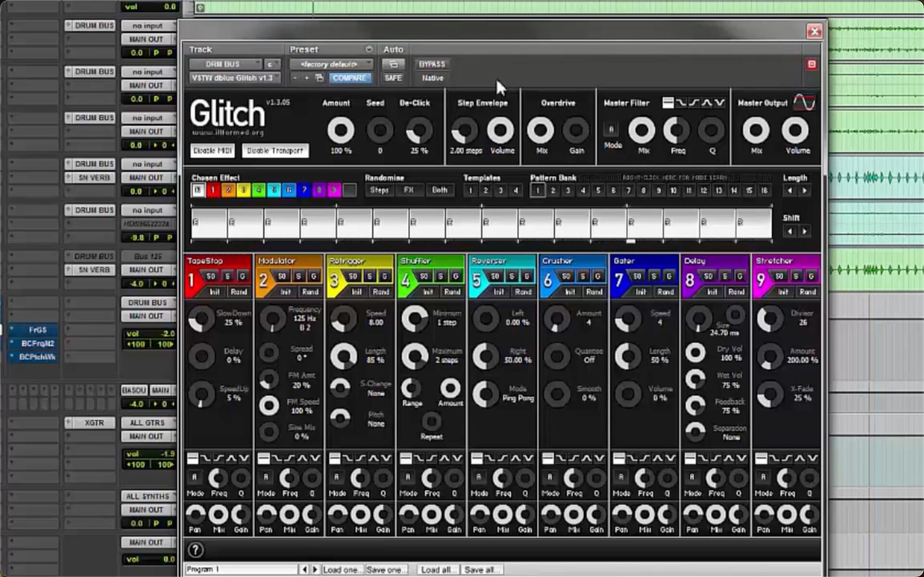Image resolution: width=924 pixels, height=577 pixels.
Task: Click Save all... button
Action: coord(482,569)
